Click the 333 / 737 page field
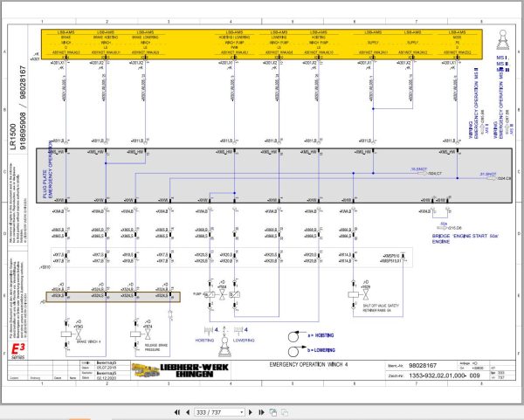524x420 pixels. [217, 412]
